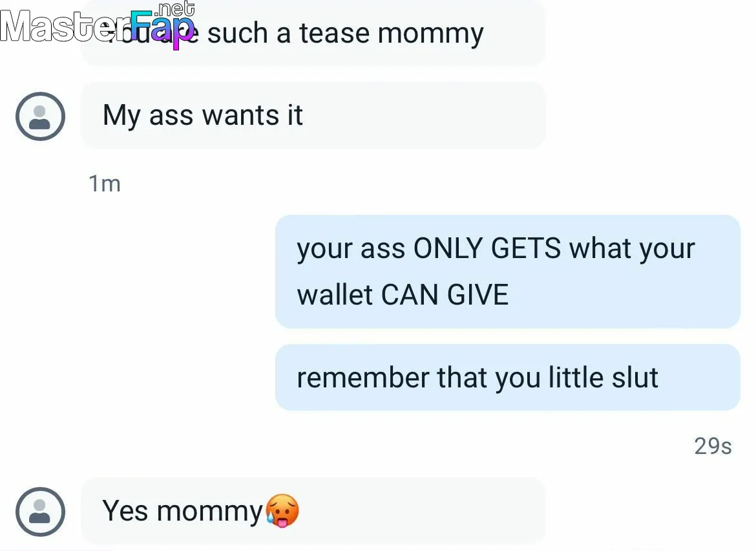This screenshot has width=756, height=551.
Task: Select the incoming bubble above the 1m timestamp
Action: click(313, 115)
